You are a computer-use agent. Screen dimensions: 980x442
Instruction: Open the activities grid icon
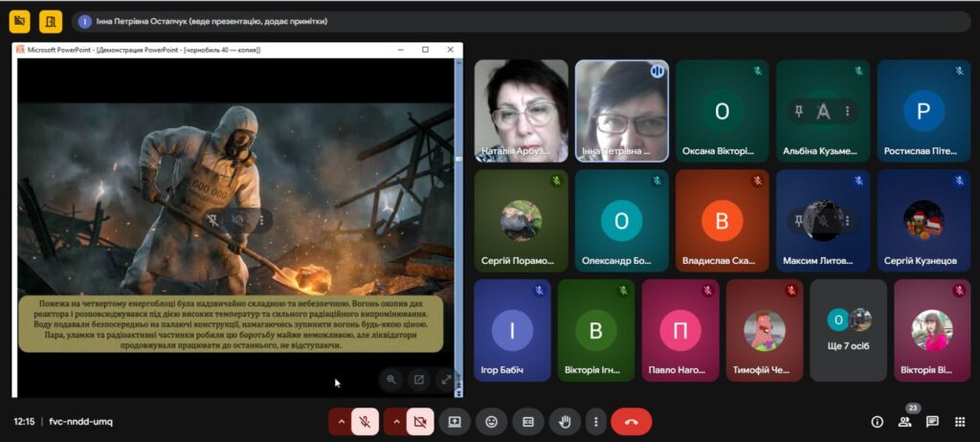coord(959,422)
